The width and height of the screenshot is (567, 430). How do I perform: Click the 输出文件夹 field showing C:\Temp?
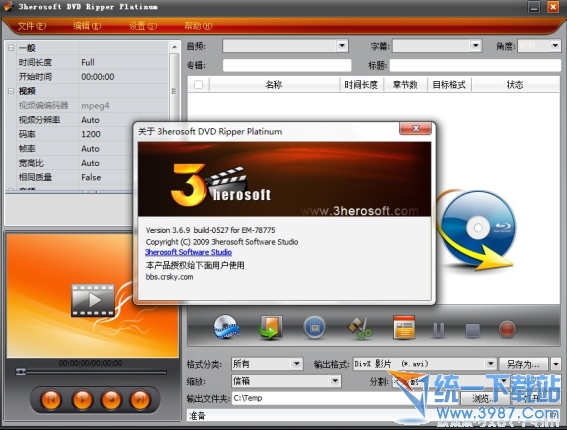click(345, 398)
